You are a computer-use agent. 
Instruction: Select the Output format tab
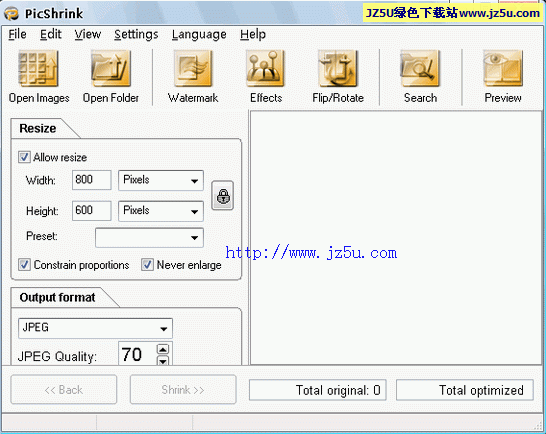57,297
